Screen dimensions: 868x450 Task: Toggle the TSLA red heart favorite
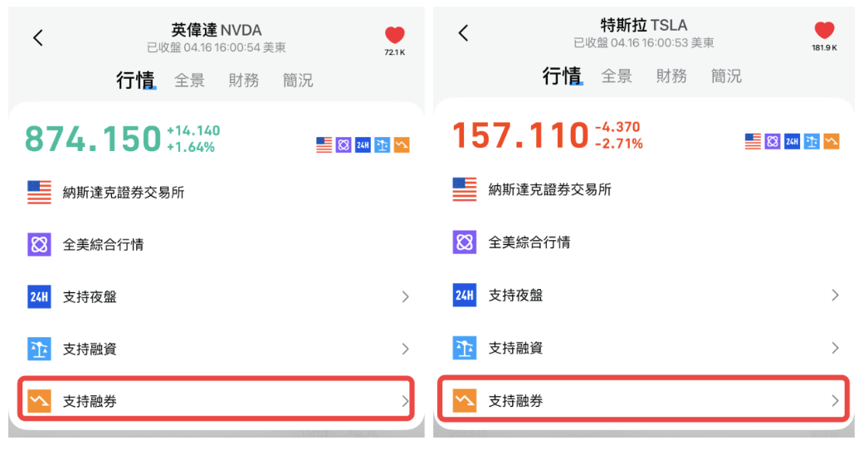[824, 30]
